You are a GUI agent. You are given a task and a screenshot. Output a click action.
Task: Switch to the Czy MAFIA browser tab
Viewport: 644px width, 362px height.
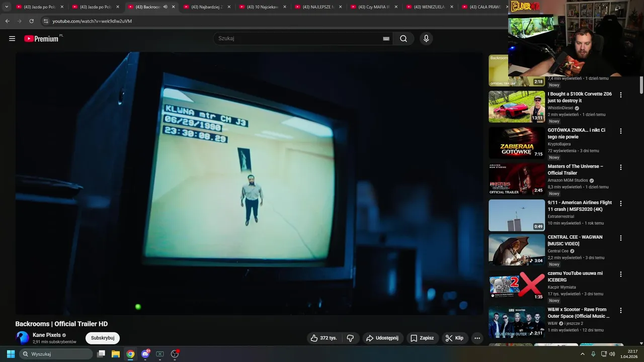(x=373, y=7)
